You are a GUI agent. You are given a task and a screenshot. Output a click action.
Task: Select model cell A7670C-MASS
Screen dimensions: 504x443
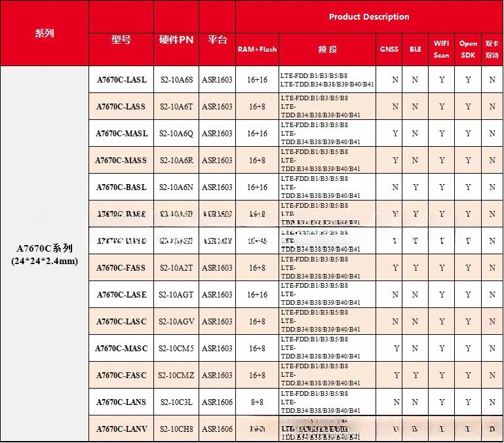[x=121, y=160]
